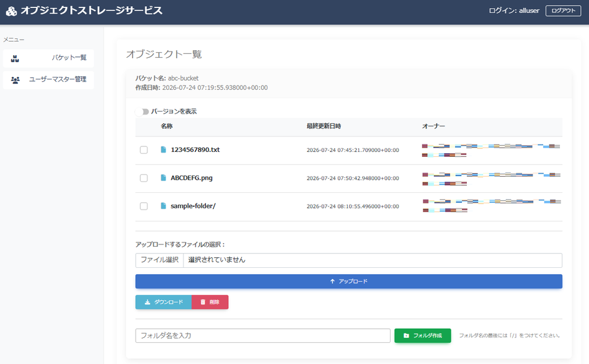The height and width of the screenshot is (364, 589).
Task: Click the blue アップロード button
Action: coord(348,282)
